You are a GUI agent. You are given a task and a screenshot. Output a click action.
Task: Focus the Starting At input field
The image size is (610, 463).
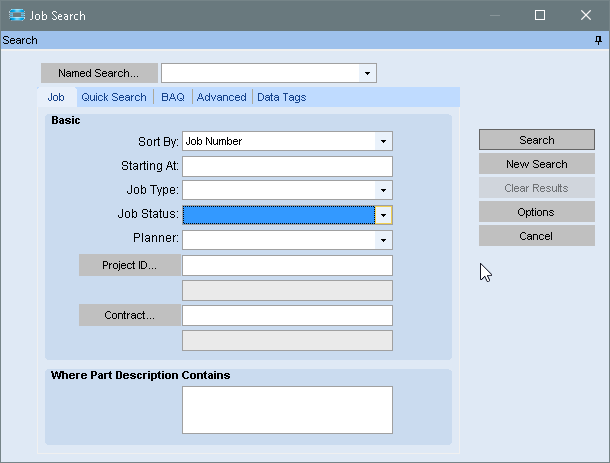click(287, 166)
